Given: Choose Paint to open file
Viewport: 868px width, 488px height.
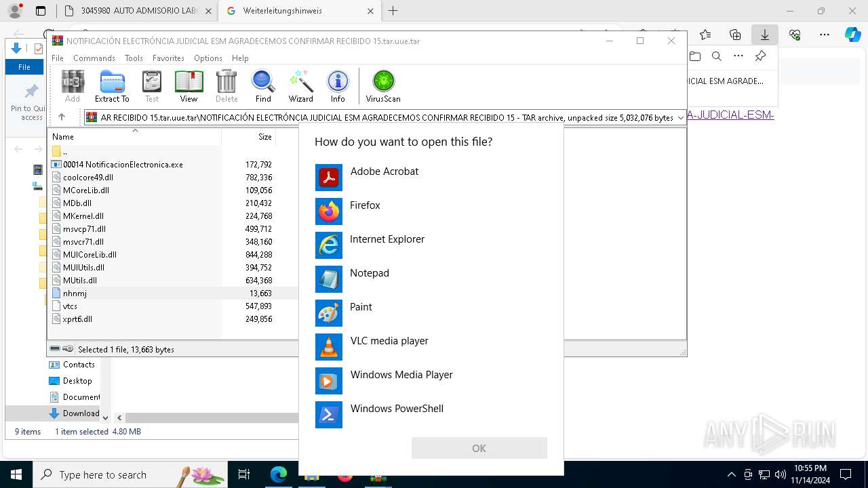Looking at the screenshot, I should pos(431,313).
